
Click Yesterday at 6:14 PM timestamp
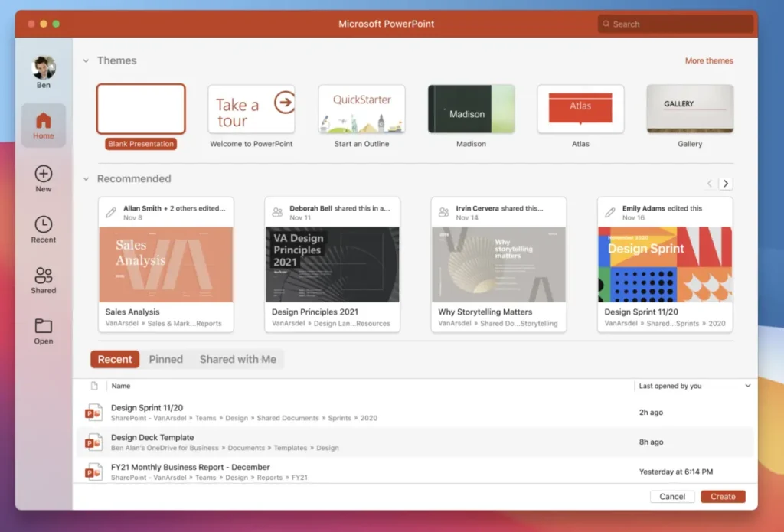pos(676,472)
